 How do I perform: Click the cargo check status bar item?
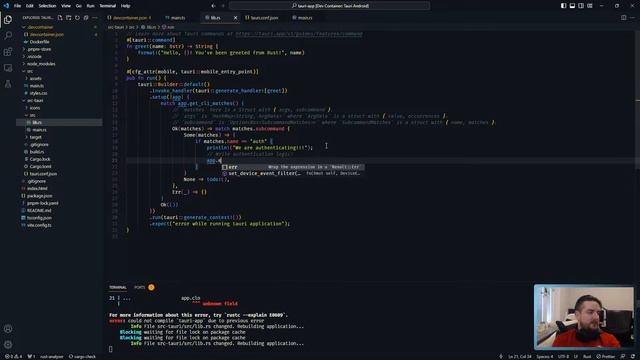pyautogui.click(x=82, y=356)
